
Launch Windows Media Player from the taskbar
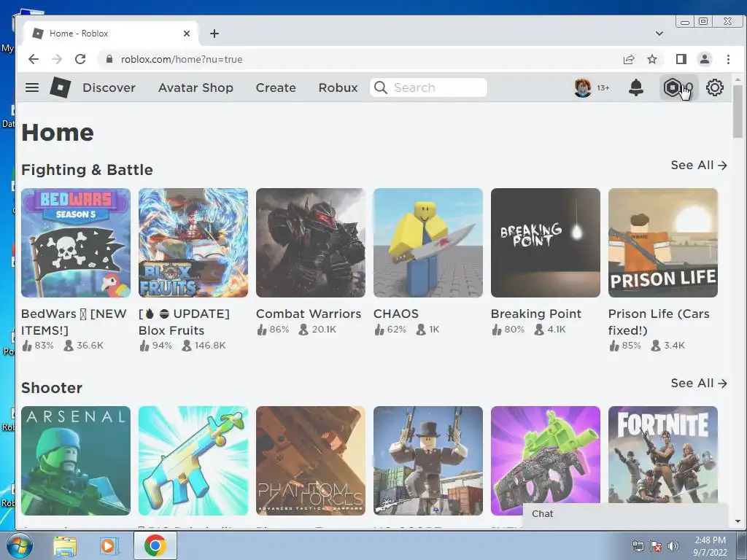(x=109, y=545)
